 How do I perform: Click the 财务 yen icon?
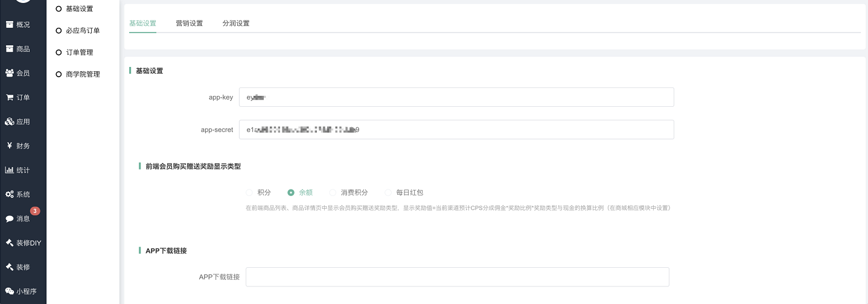(9, 146)
